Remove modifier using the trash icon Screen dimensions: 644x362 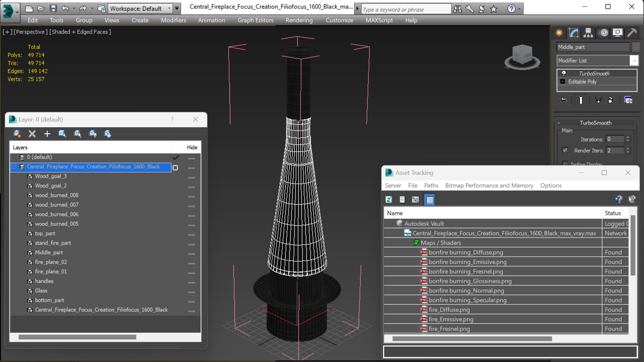(610, 100)
